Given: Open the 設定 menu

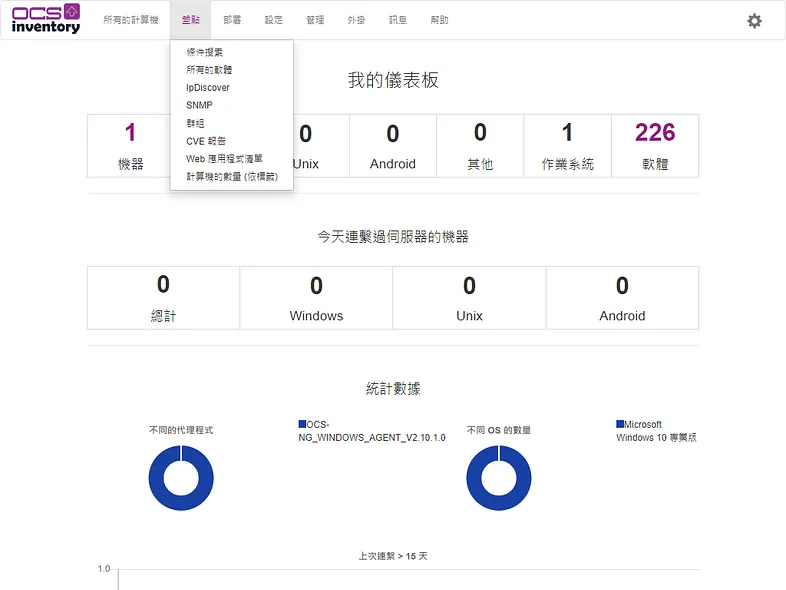Looking at the screenshot, I should pos(274,20).
